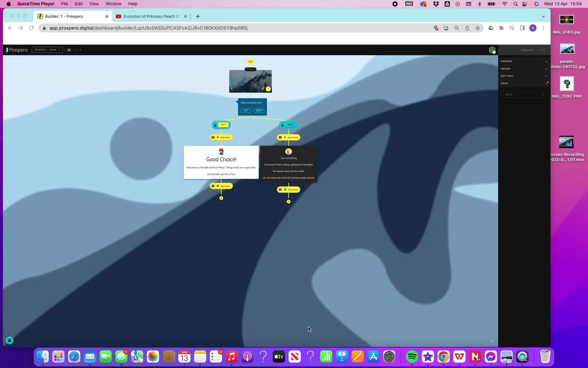Click the Prospero logo in the header
Viewport: 588px width, 368px height.
17,50
